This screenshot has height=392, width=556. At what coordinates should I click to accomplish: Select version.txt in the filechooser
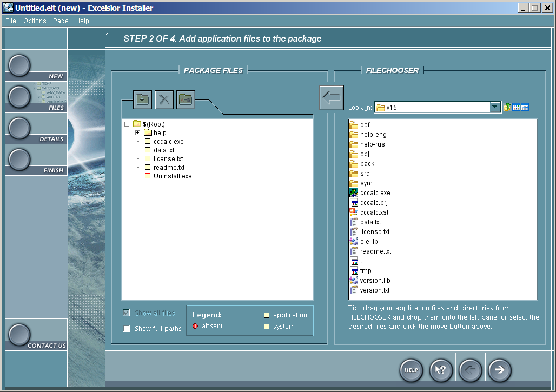[x=369, y=290]
